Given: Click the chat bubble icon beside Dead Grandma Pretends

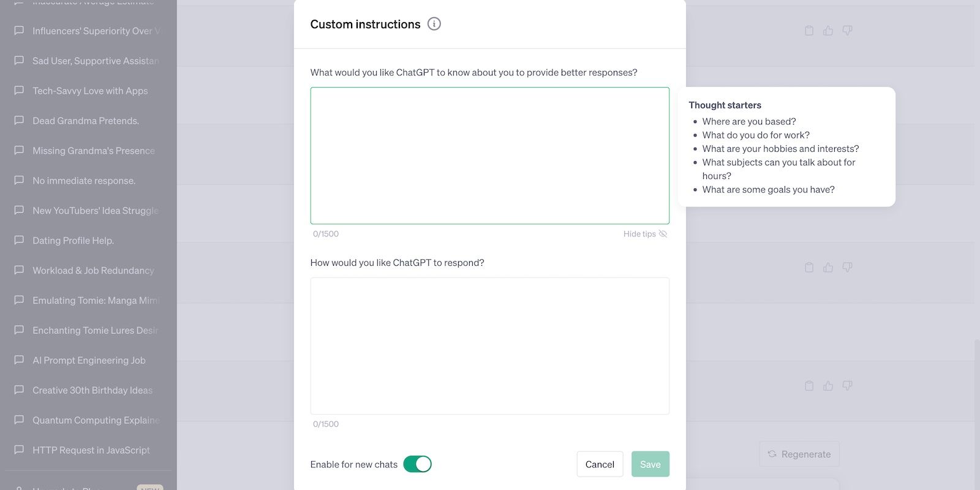Looking at the screenshot, I should [18, 120].
